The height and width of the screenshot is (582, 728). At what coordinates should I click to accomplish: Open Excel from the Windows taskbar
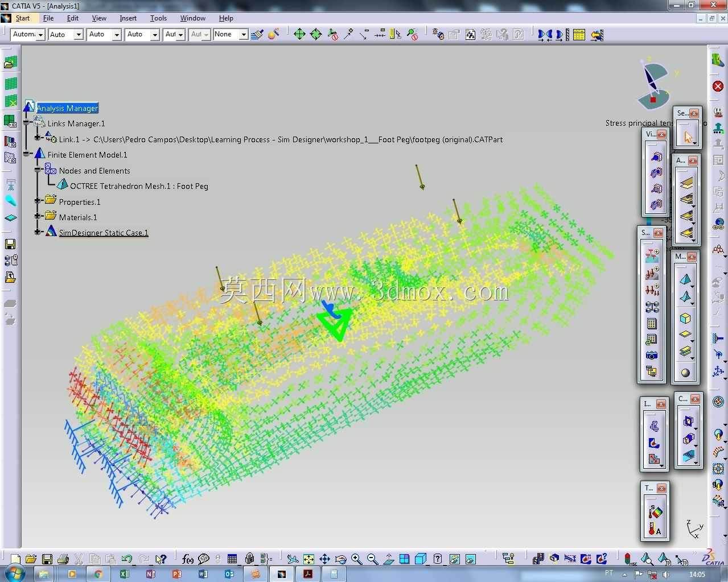124,574
